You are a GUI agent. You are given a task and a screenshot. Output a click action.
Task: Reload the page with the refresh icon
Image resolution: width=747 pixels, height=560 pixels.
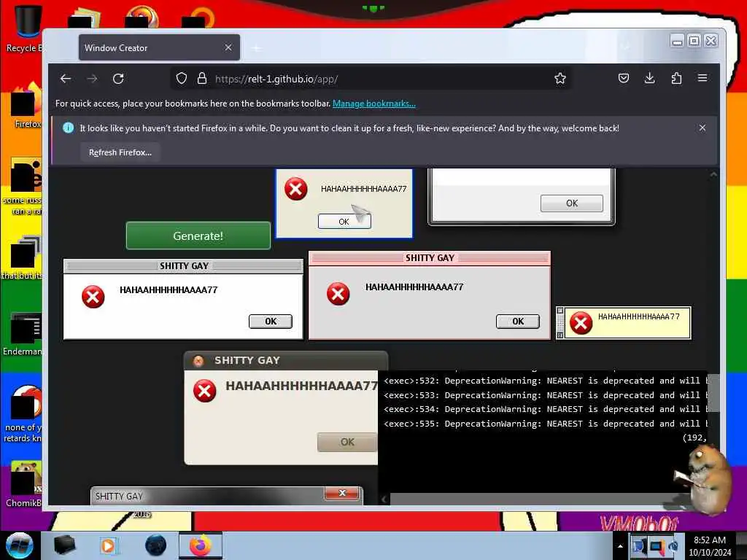(118, 79)
